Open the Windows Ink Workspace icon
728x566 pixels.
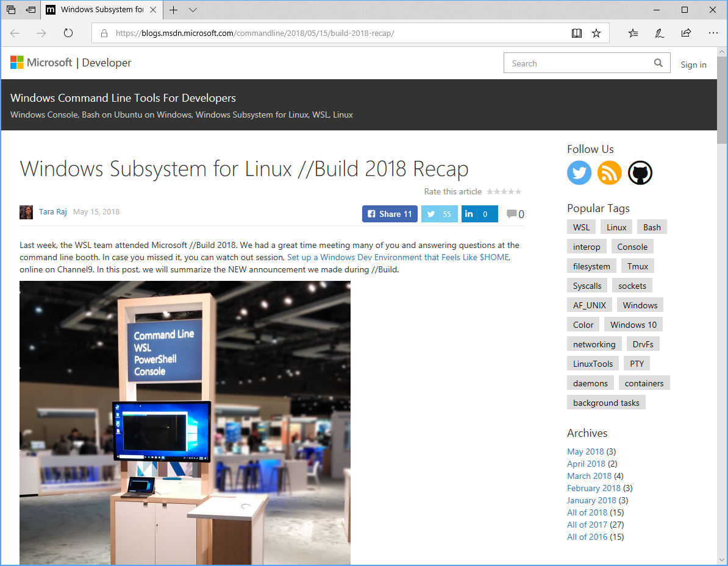(659, 33)
